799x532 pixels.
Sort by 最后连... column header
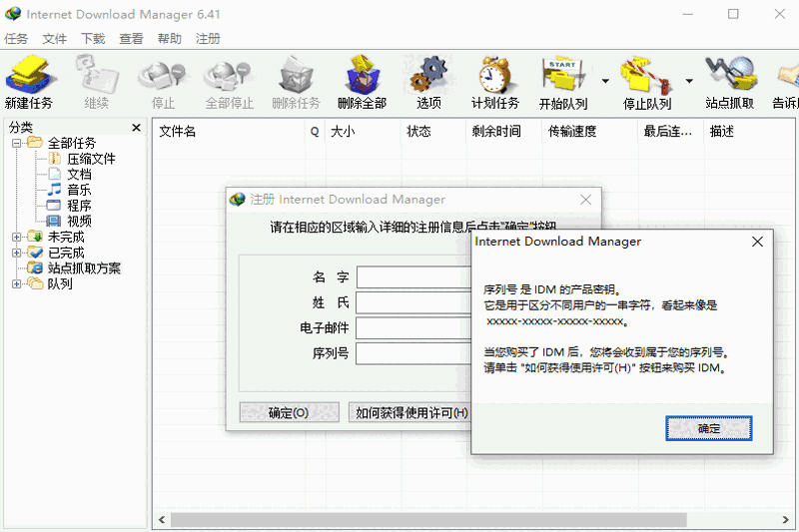pyautogui.click(x=670, y=132)
